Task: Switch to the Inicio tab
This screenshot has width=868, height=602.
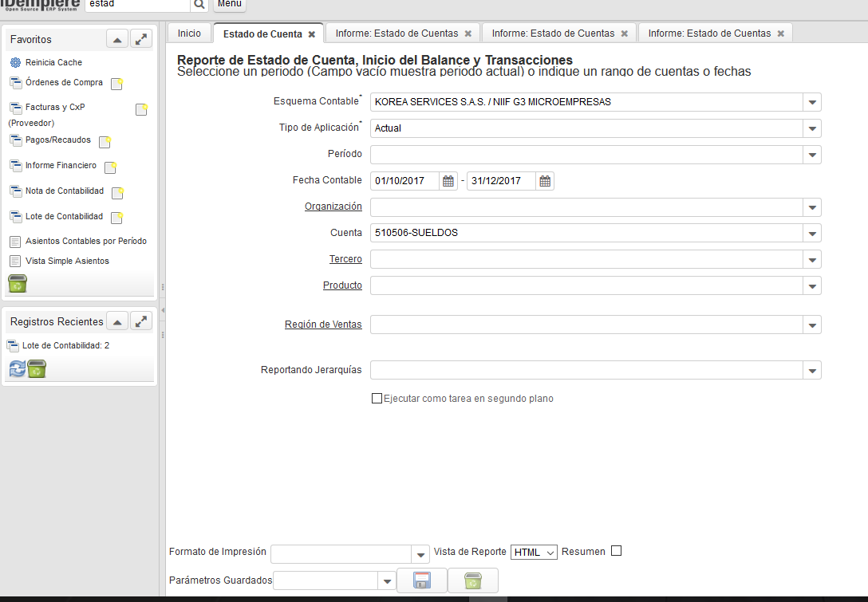Action: point(189,33)
